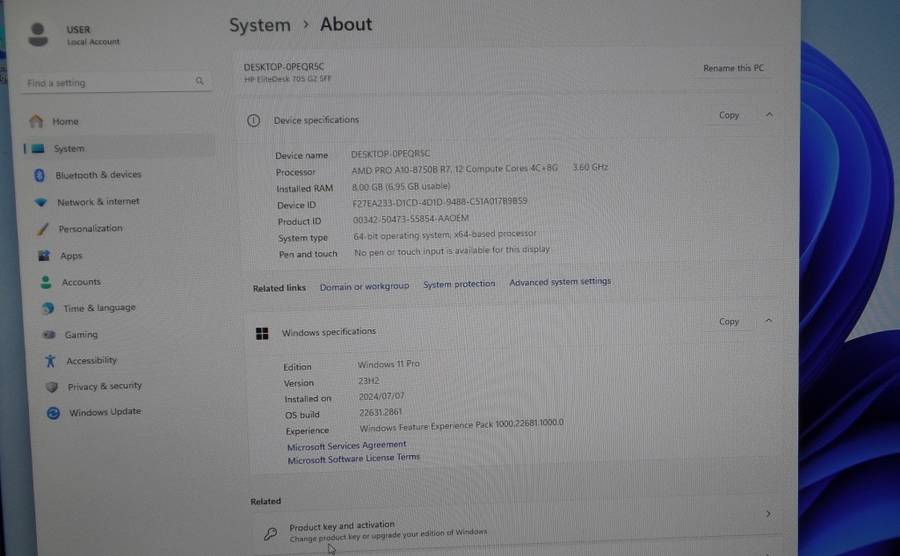Select System in the sidebar menu
Screen dimensions: 900x556
coord(69,148)
